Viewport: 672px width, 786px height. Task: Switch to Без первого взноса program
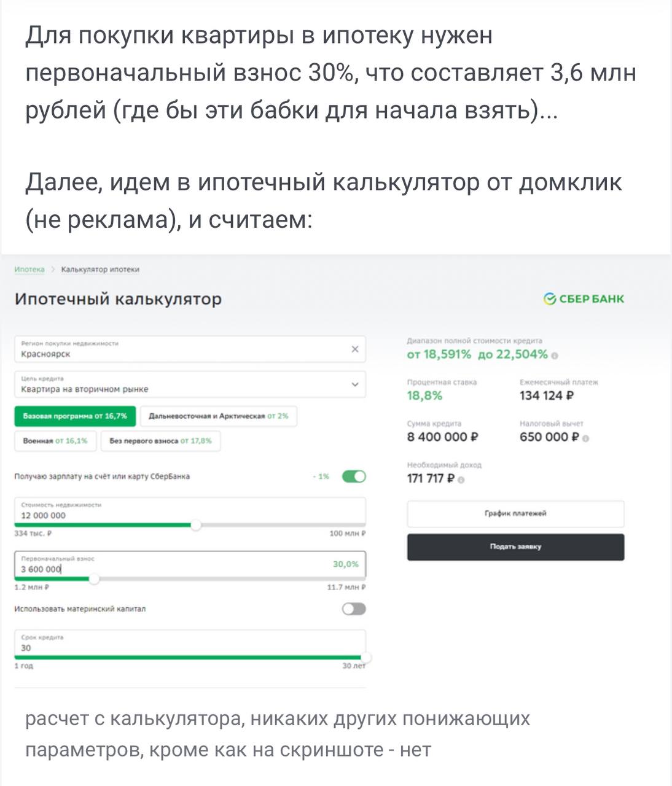(160, 441)
